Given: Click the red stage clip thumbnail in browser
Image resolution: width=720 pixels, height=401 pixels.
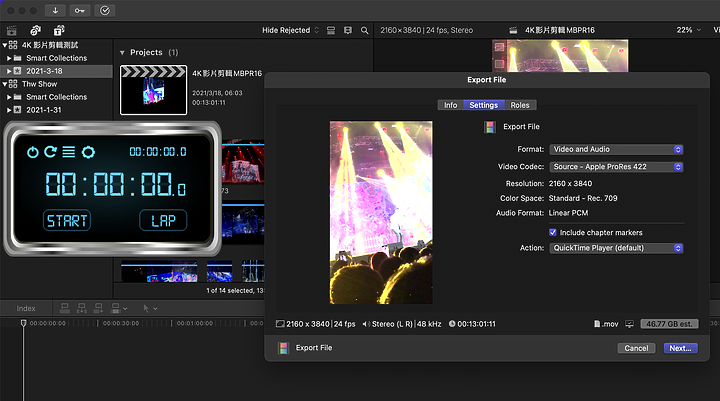Looking at the screenshot, I should click(243, 163).
